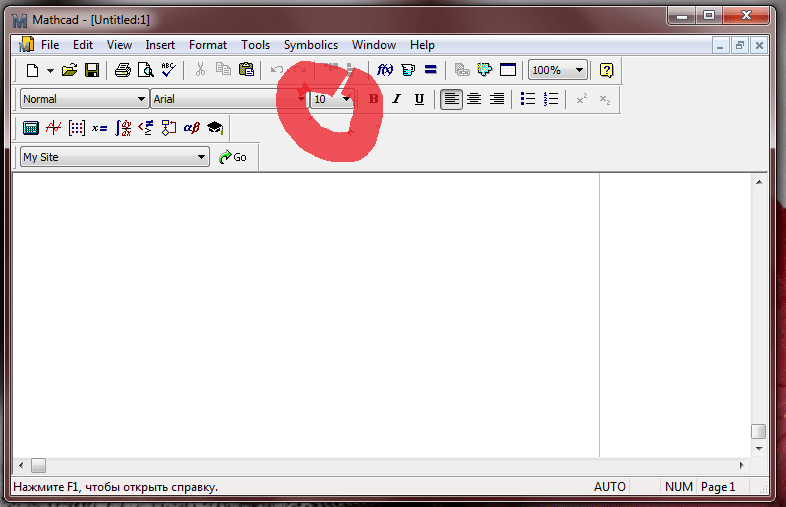The image size is (786, 507).
Task: Open the new-worksheet template dropdown arrow
Action: [50, 70]
